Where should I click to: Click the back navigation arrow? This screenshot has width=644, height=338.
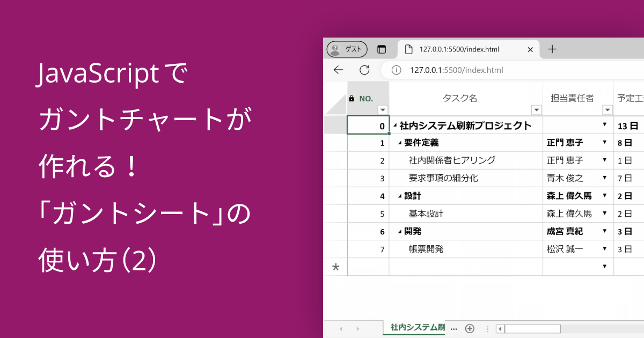click(x=337, y=70)
